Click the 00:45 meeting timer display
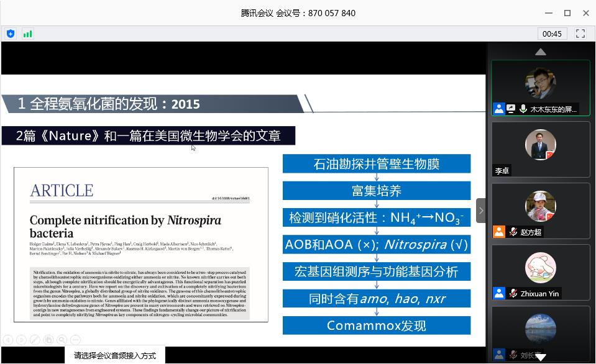 (x=552, y=34)
